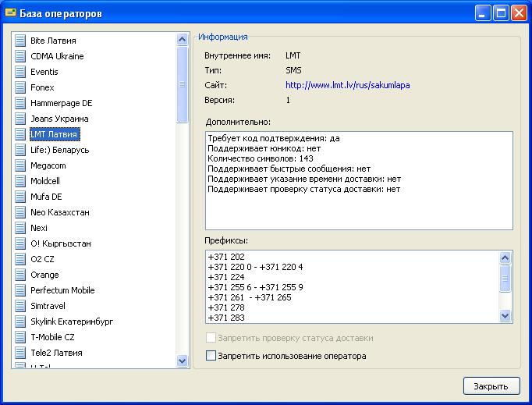Click the icon beside Mufa DE

(x=20, y=197)
